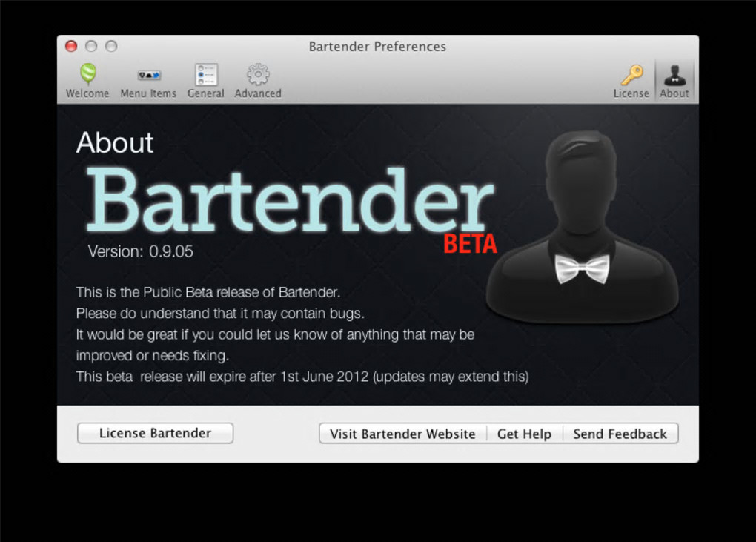Open Advanced settings gear icon
Image resolution: width=756 pixels, height=542 pixels.
pos(258,81)
